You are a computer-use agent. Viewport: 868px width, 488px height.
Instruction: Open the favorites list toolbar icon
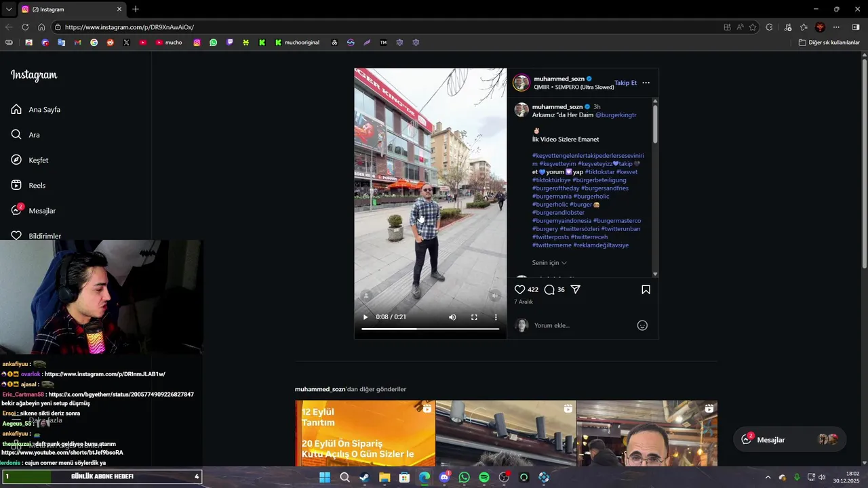click(x=804, y=27)
